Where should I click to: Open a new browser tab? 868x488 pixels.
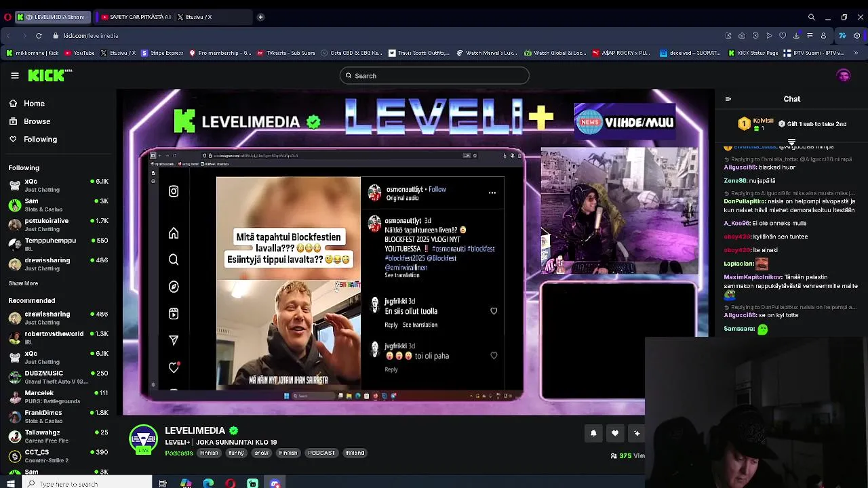260,17
